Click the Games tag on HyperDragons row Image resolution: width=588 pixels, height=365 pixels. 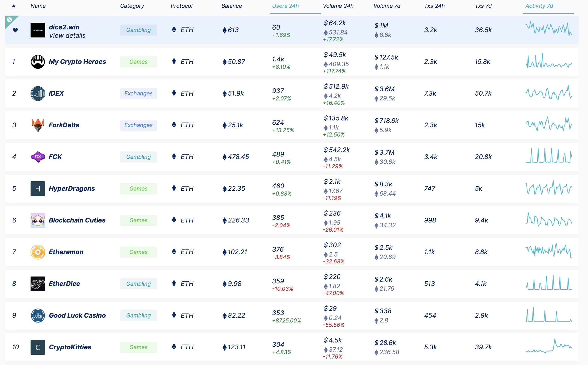pyautogui.click(x=139, y=188)
